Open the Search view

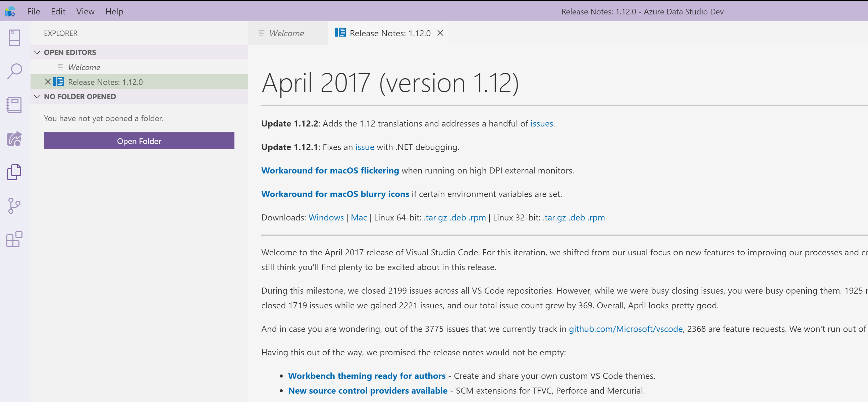click(14, 71)
